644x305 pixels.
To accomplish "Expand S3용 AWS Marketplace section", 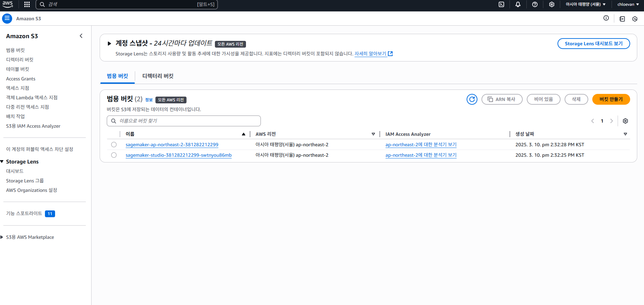I will click(2, 237).
